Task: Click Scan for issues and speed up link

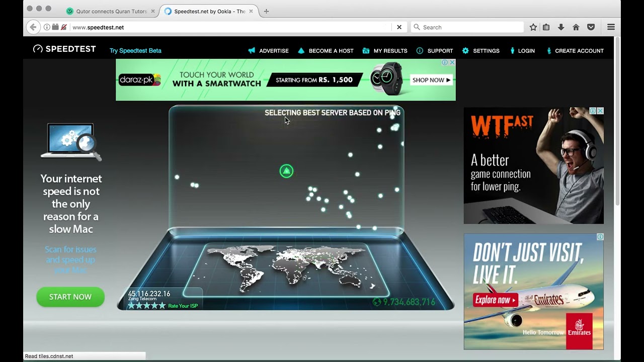Action: click(x=70, y=259)
